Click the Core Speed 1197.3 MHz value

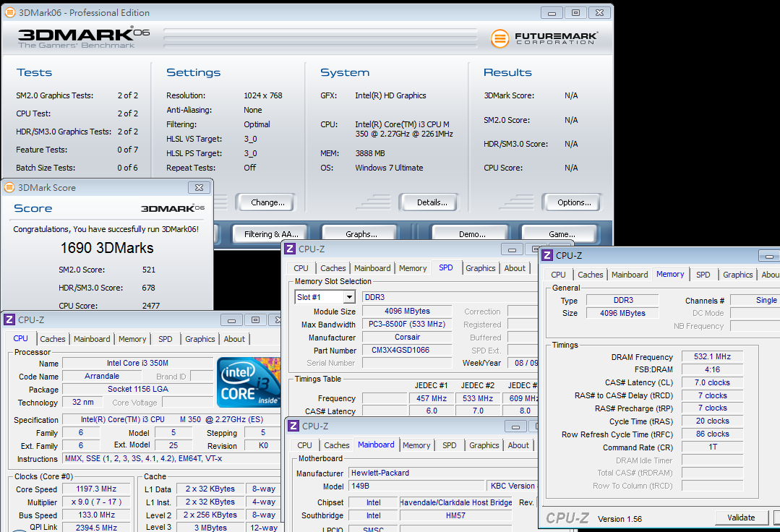coord(96,489)
